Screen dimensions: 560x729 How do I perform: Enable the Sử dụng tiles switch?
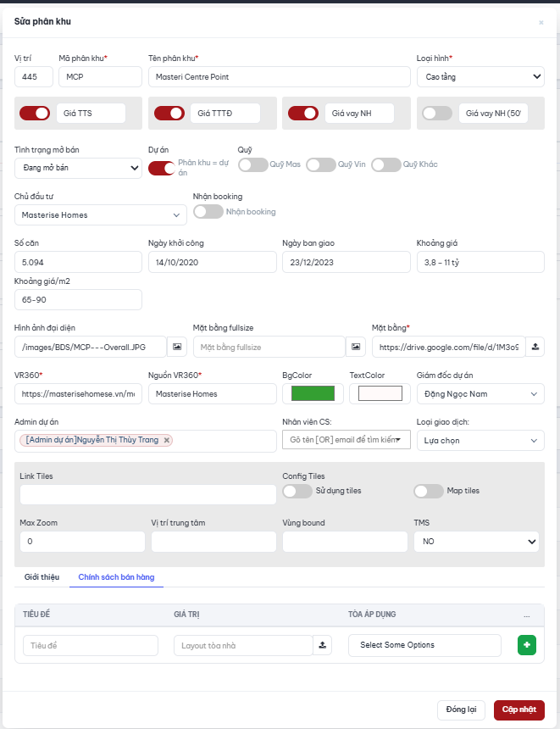297,491
